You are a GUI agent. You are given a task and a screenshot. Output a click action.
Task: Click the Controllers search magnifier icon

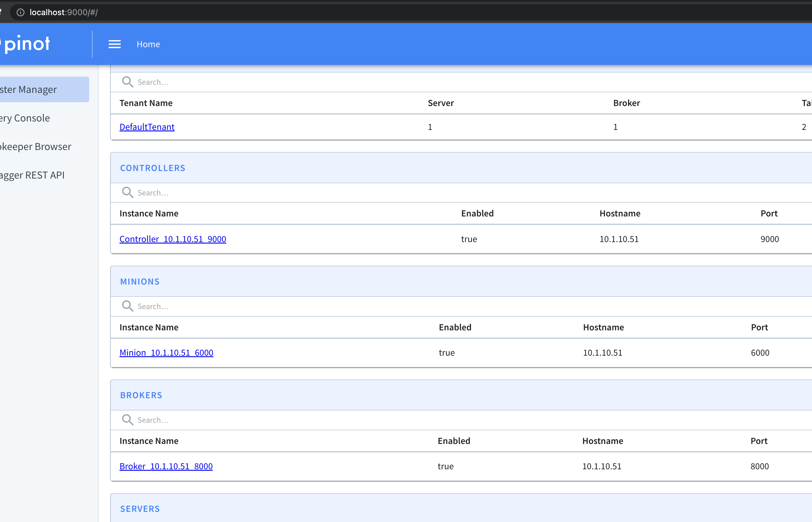[128, 193]
